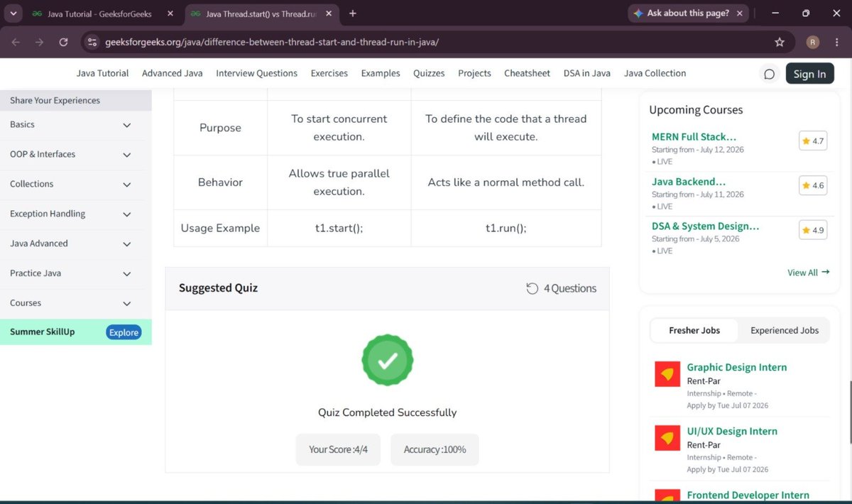Click the browser forward arrow
852x504 pixels.
pyautogui.click(x=40, y=42)
